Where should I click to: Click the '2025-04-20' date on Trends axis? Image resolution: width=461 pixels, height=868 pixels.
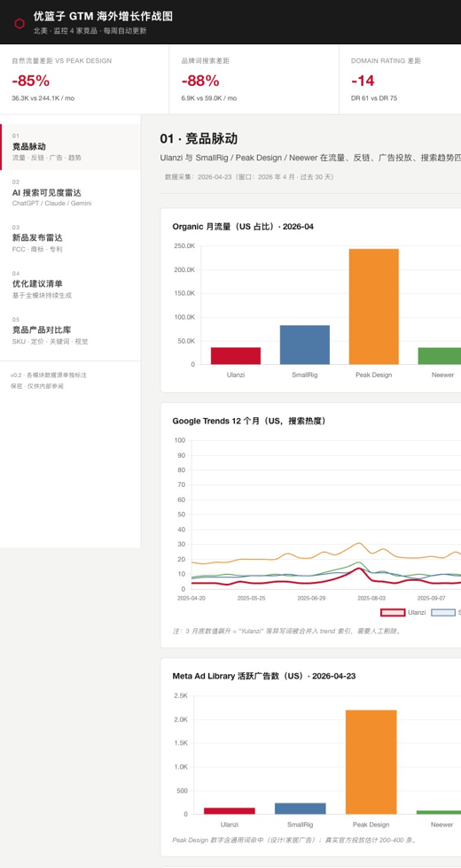[191, 599]
